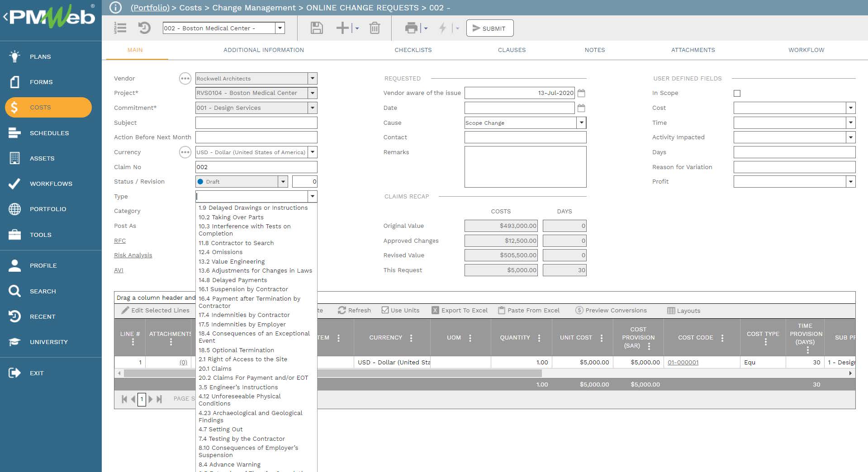868x472 pixels.
Task: Click Export To Excel button
Action: (x=460, y=311)
